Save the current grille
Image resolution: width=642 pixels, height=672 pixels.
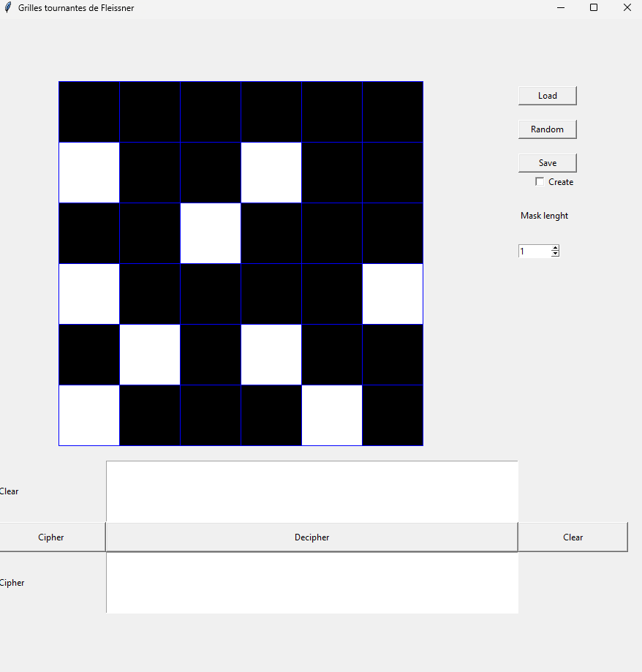[x=547, y=163]
